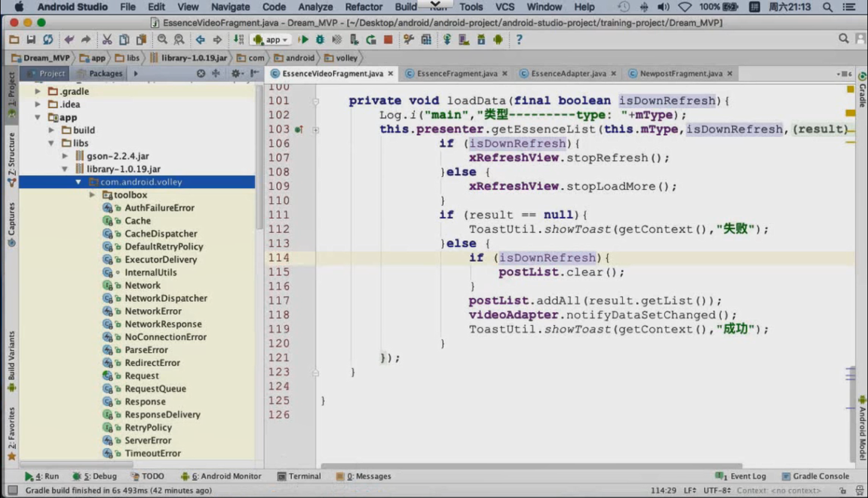The height and width of the screenshot is (498, 868).
Task: Open the app run configuration dropdown
Action: point(271,39)
